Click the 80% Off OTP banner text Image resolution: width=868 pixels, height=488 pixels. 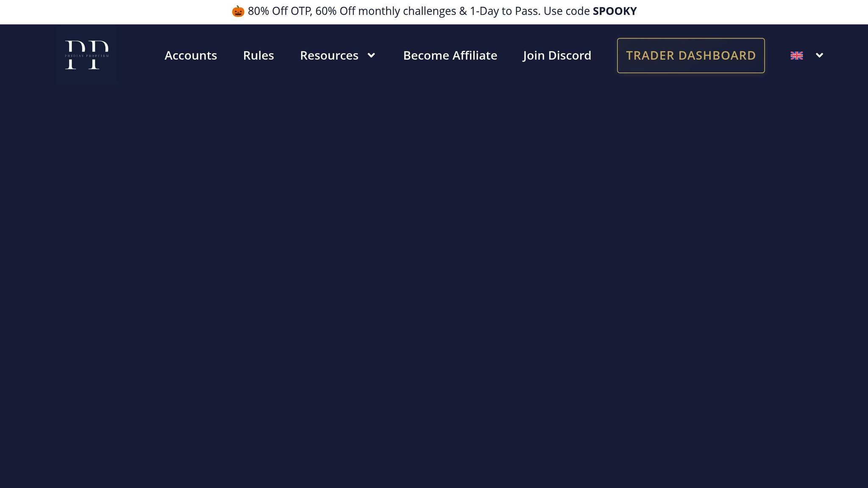pos(280,11)
